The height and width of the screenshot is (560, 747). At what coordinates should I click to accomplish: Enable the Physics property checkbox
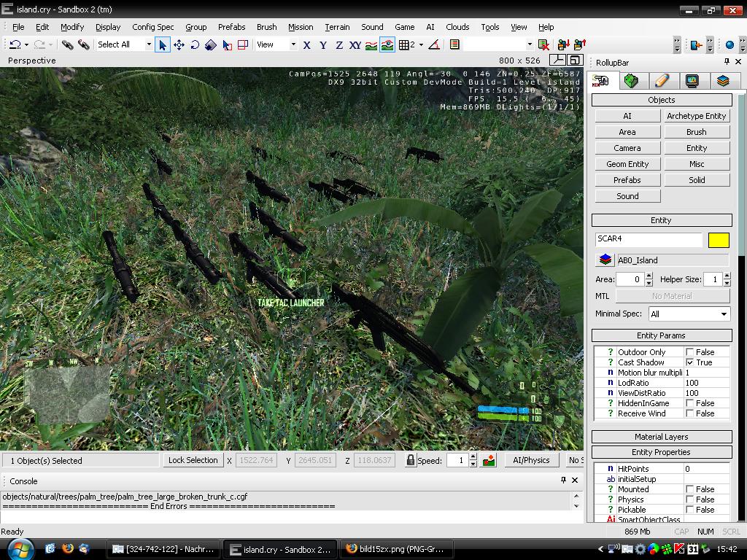tap(689, 499)
